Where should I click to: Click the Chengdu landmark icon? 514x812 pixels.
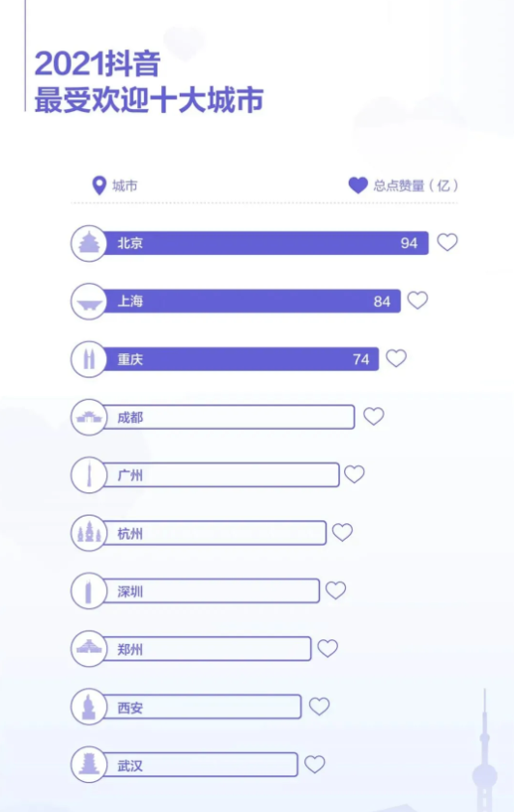(89, 417)
